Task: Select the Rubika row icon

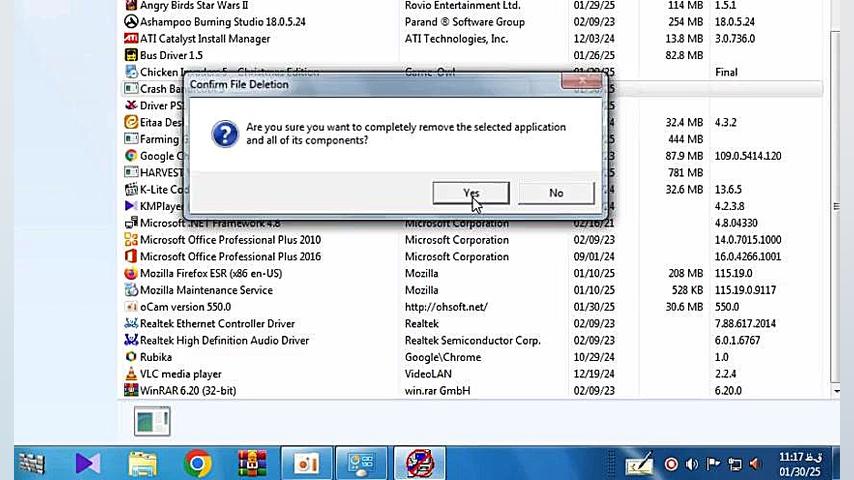Action: coord(131,357)
